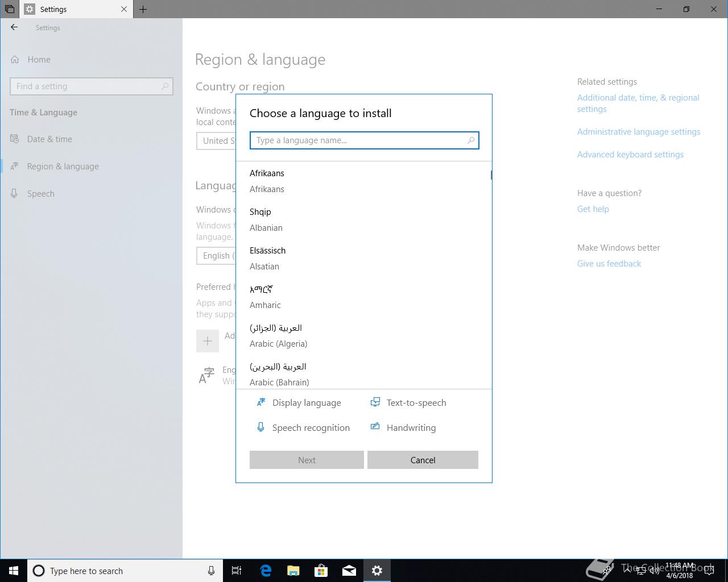Close the Settings tab

124,9
